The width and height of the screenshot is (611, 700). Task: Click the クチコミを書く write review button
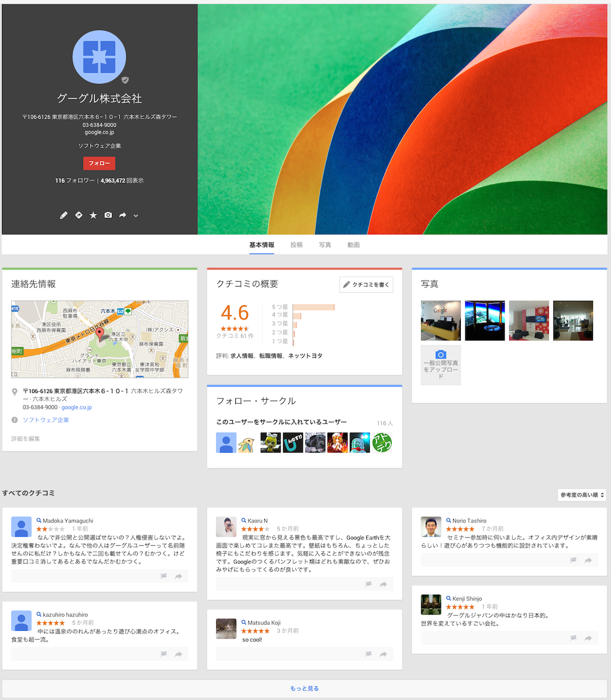pyautogui.click(x=366, y=285)
